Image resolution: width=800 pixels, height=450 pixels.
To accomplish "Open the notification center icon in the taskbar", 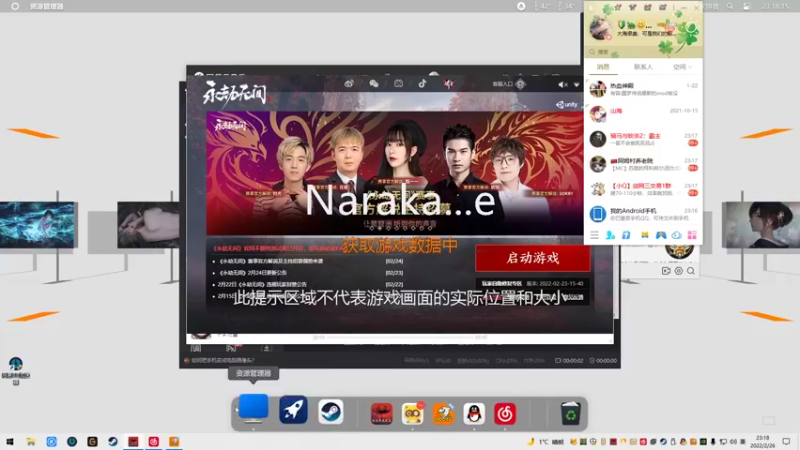I will coord(786,442).
